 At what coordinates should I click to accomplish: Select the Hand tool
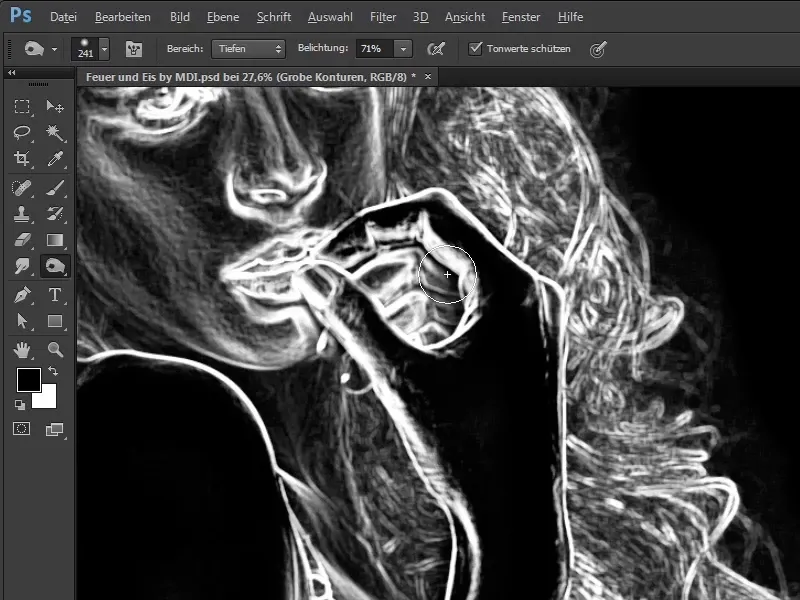[21, 350]
